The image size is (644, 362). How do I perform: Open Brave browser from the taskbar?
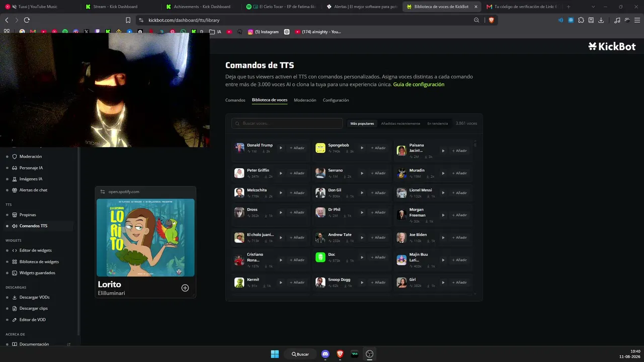(340, 354)
